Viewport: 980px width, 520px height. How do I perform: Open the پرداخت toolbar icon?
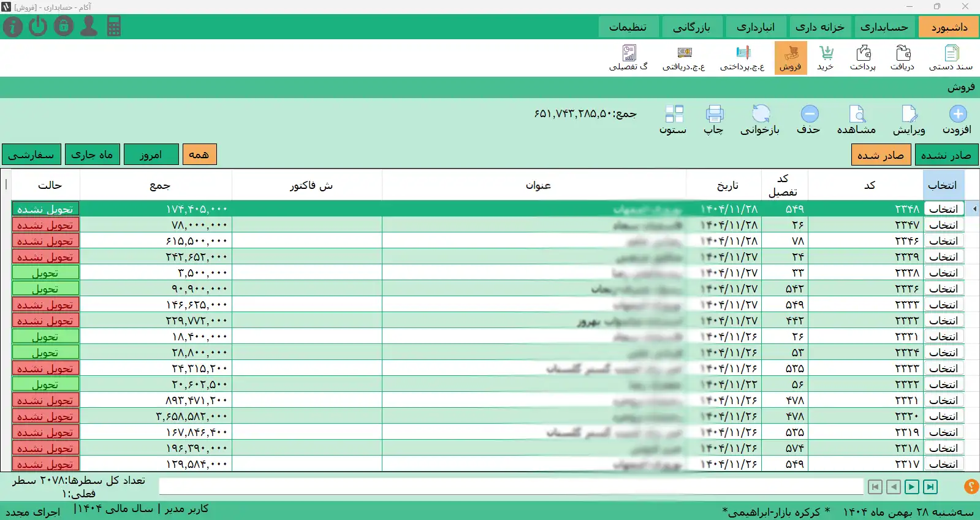(863, 58)
